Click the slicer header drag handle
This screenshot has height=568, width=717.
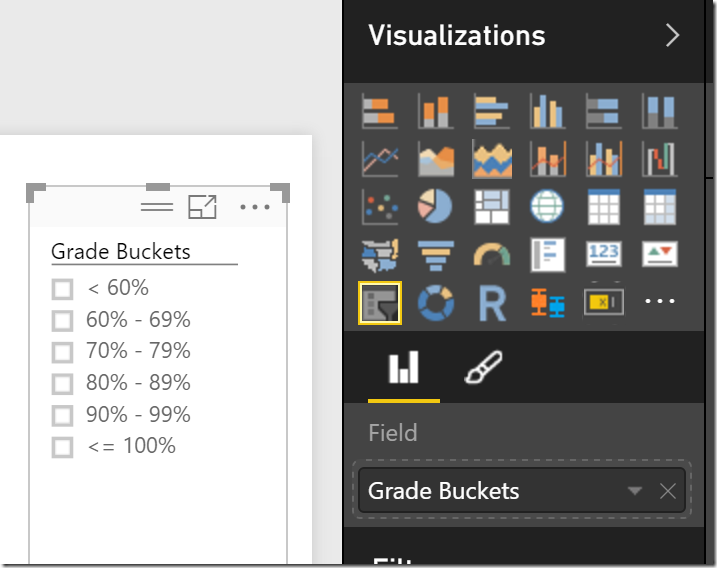(157, 207)
